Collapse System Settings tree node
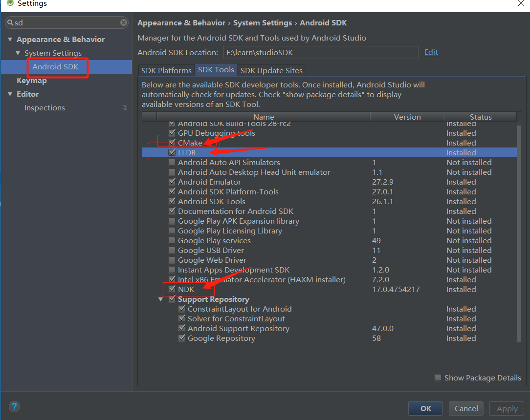 click(x=18, y=53)
